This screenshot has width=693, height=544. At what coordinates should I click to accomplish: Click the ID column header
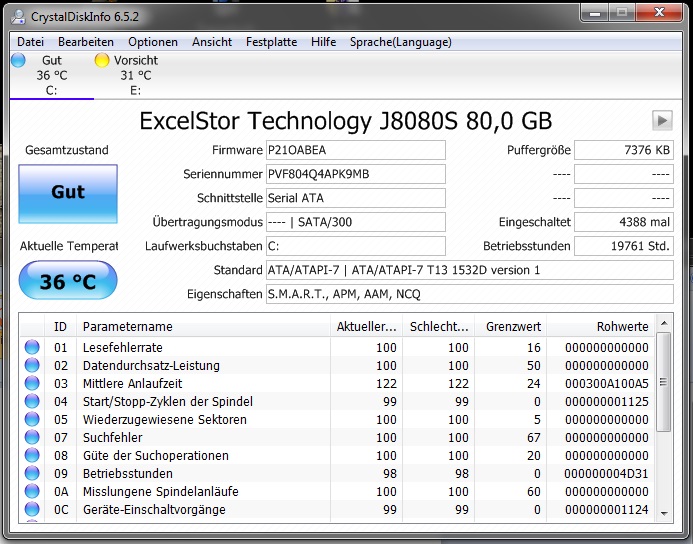point(61,327)
